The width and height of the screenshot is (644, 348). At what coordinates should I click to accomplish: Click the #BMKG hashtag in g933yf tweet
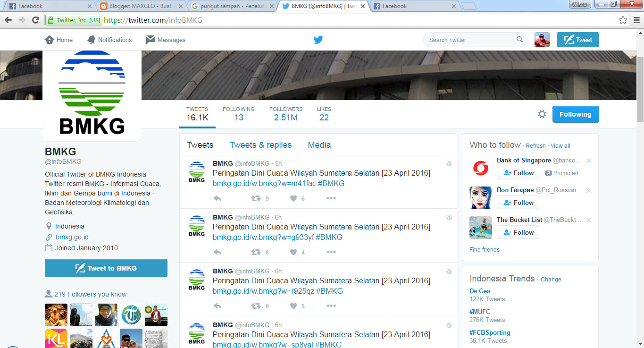(329, 237)
